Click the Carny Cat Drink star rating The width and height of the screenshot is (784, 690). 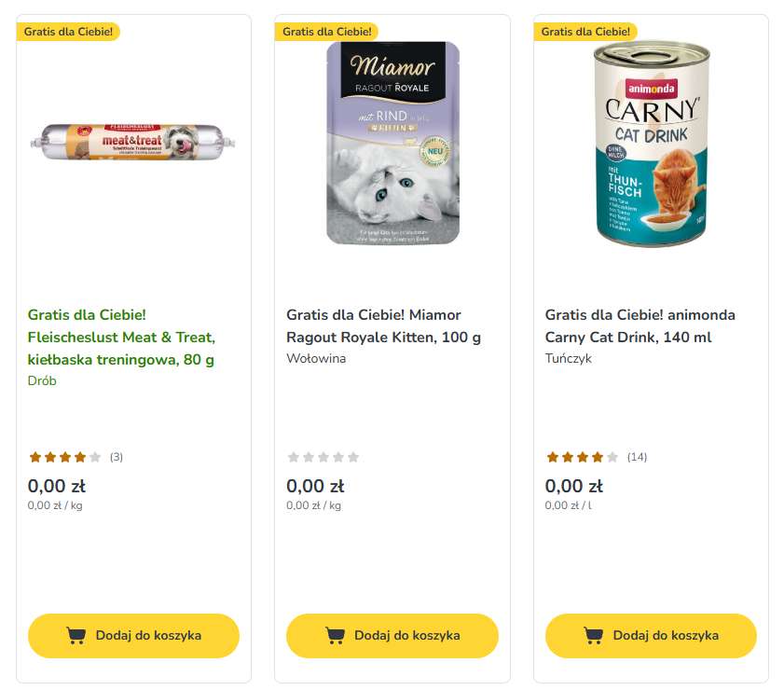582,457
